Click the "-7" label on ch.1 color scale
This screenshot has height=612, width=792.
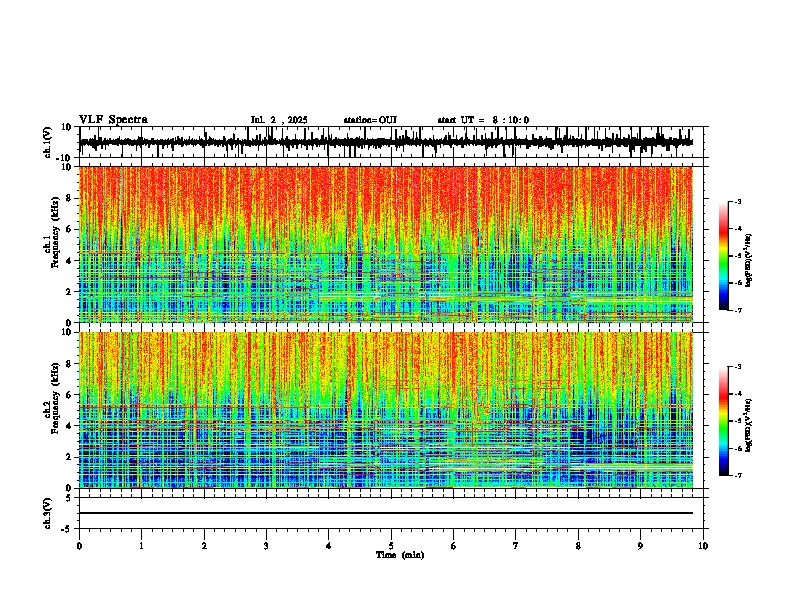pos(737,310)
